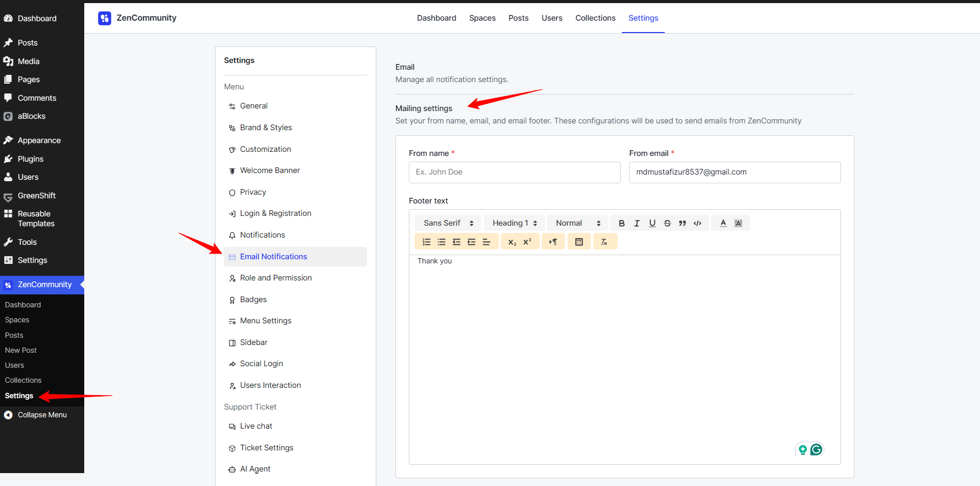Viewport: 980px width, 486px height.
Task: Open Brand & Styles settings
Action: click(x=295, y=128)
